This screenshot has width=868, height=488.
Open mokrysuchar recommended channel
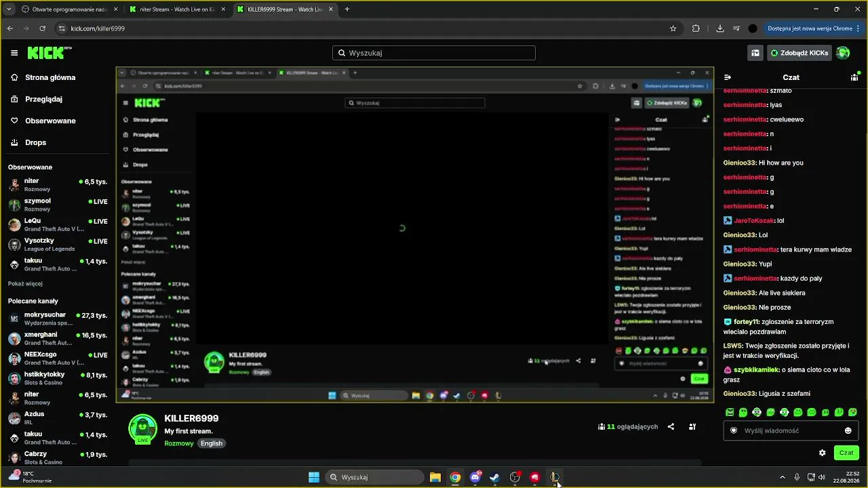(58, 319)
